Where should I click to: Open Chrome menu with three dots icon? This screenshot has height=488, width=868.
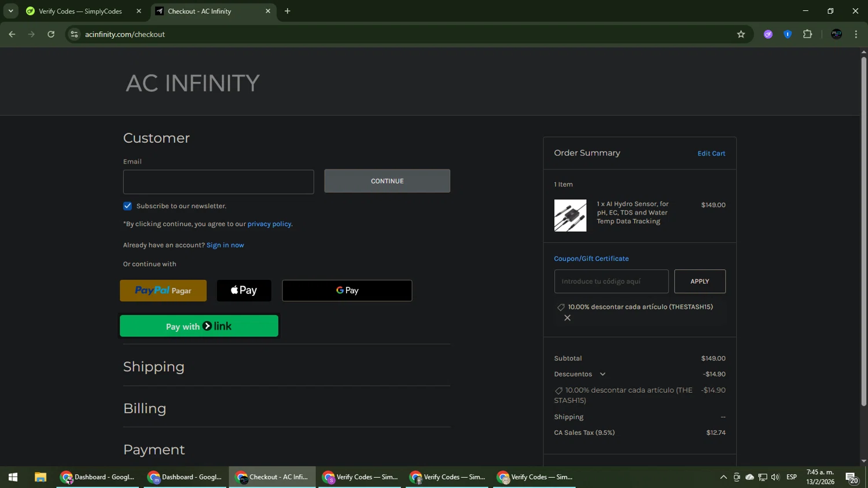tap(856, 34)
